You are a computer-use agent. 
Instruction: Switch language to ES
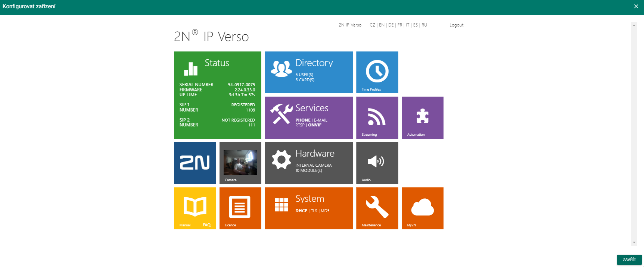pyautogui.click(x=416, y=25)
